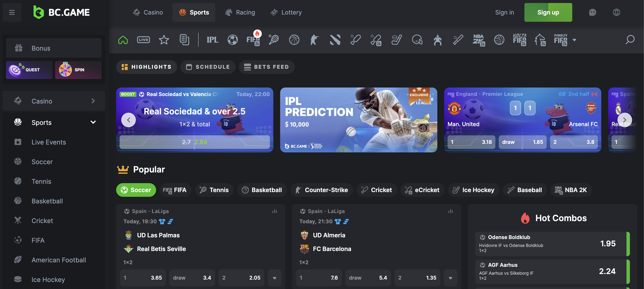Viewport: 644px width, 289px height.
Task: Go to next carousel banner slide
Action: 625,120
